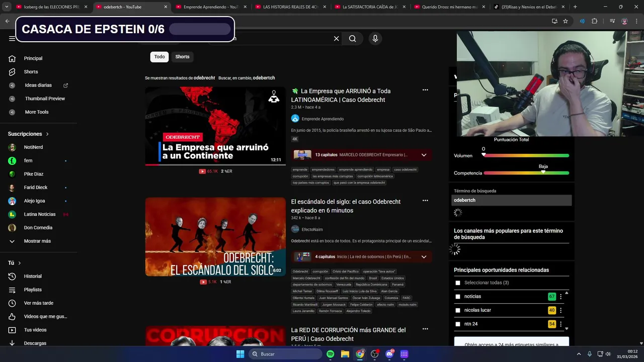644x362 pixels.
Task: Start voice search with the microphone icon
Action: point(375,39)
